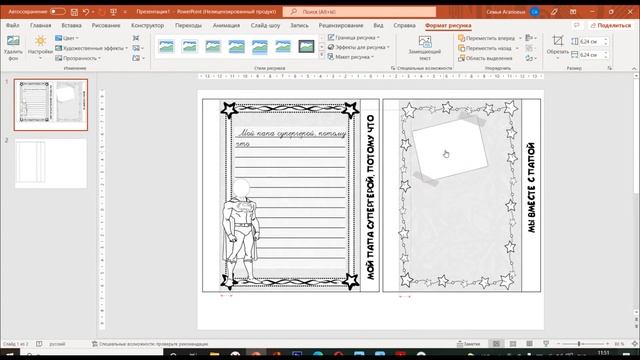
Task: Switch to the Insert (Вставка) tab
Action: click(x=71, y=25)
